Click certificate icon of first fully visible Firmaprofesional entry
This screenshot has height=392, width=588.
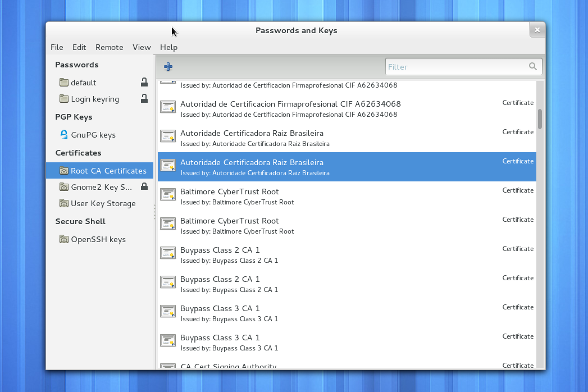[167, 107]
